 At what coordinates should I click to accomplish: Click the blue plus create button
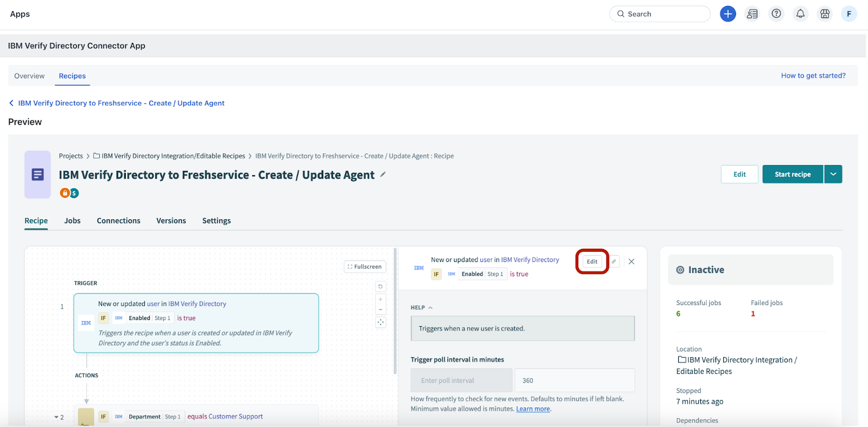pos(727,14)
